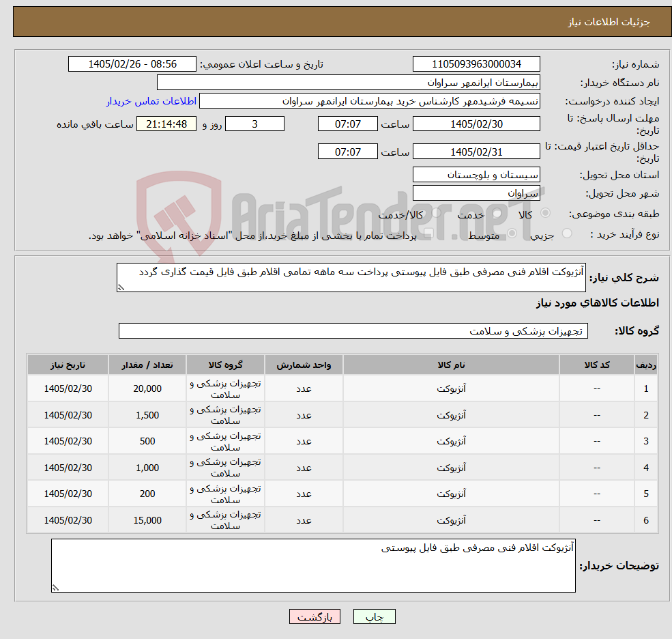Viewport: 672px width, 639px height.
Task: Click the گروه کالا field تجهیزات پزشکی و سلامت
Action: (x=353, y=330)
